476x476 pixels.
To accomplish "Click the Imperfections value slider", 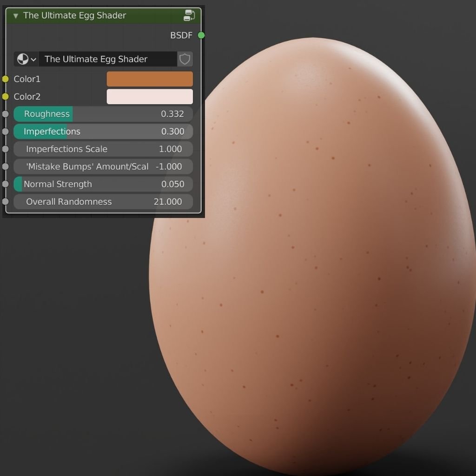I will pos(102,132).
